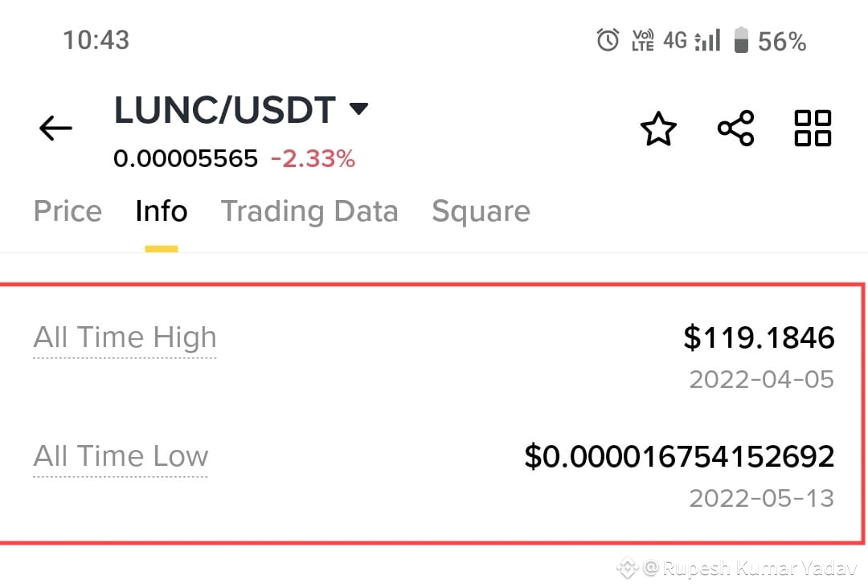
Task: Add LUNC/USDT to favorites with star
Action: tap(658, 129)
